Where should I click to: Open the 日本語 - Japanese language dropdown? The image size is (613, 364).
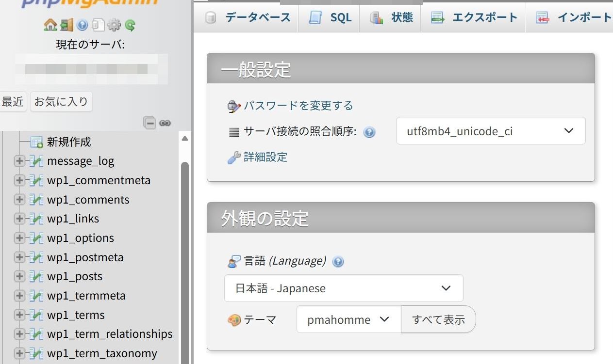click(x=344, y=288)
